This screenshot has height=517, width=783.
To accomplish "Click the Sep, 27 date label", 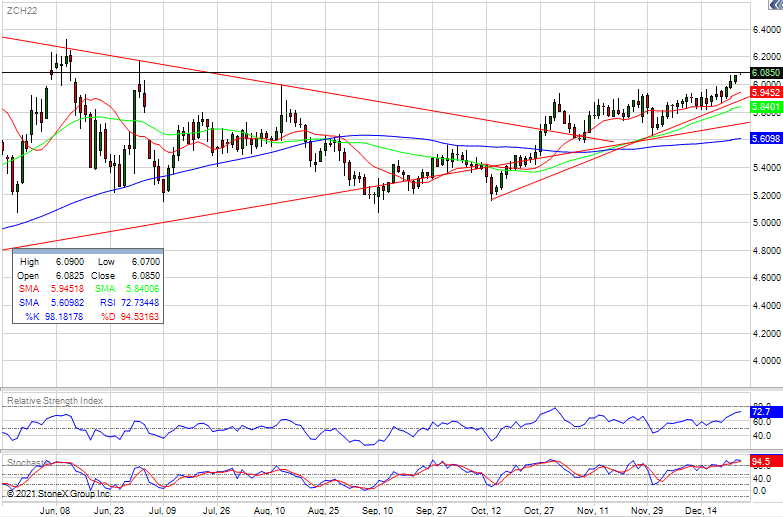I will [431, 511].
